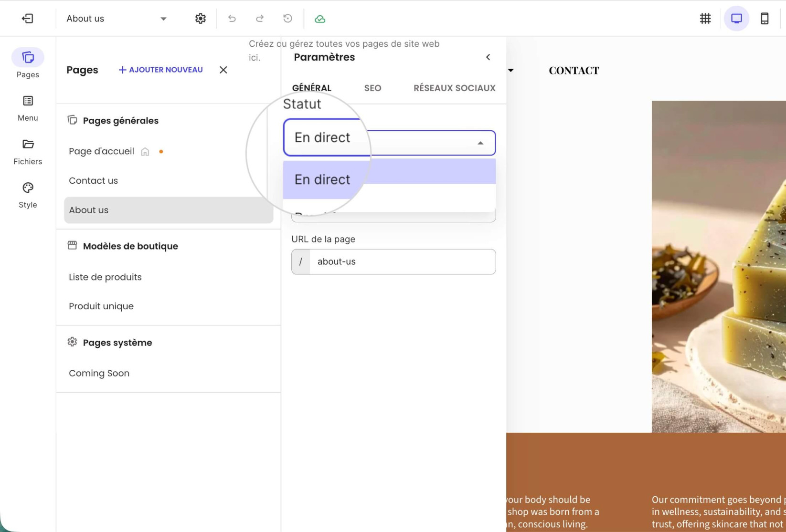The image size is (786, 532).
Task: Open the Style sidebar section
Action: point(28,195)
